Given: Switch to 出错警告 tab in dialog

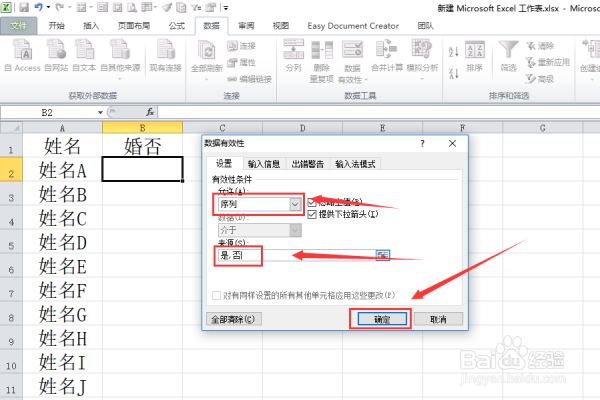Looking at the screenshot, I should pos(308,164).
